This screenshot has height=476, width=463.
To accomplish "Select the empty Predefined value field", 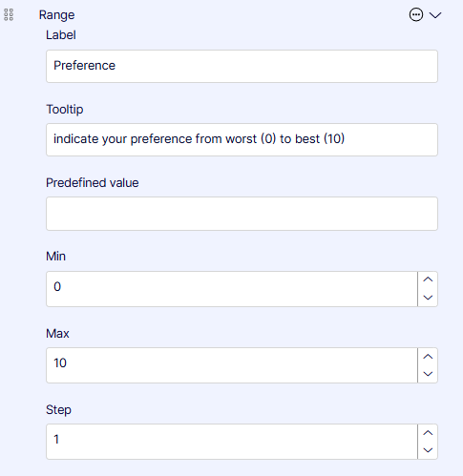I will click(x=242, y=214).
